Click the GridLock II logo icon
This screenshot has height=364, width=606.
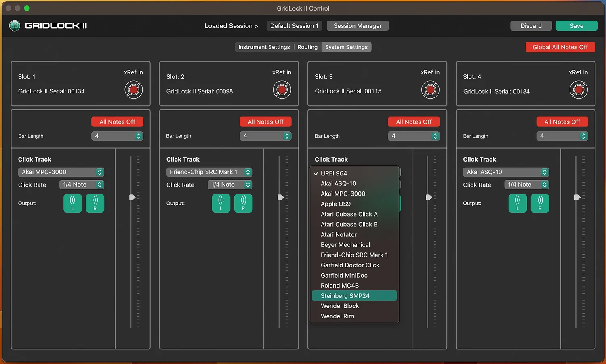[x=15, y=25]
